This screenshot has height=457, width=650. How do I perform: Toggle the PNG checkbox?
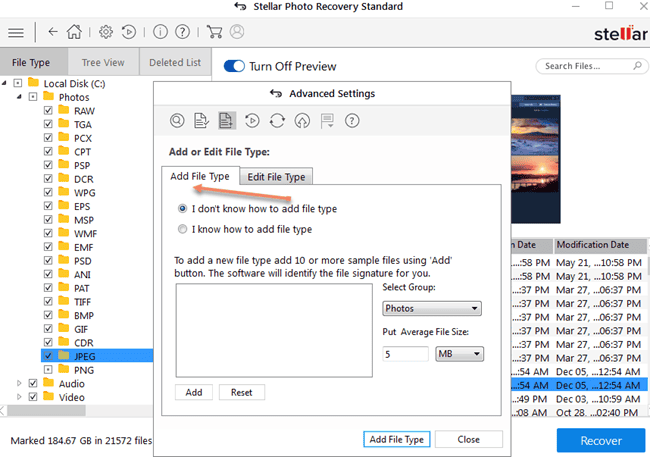tap(48, 369)
